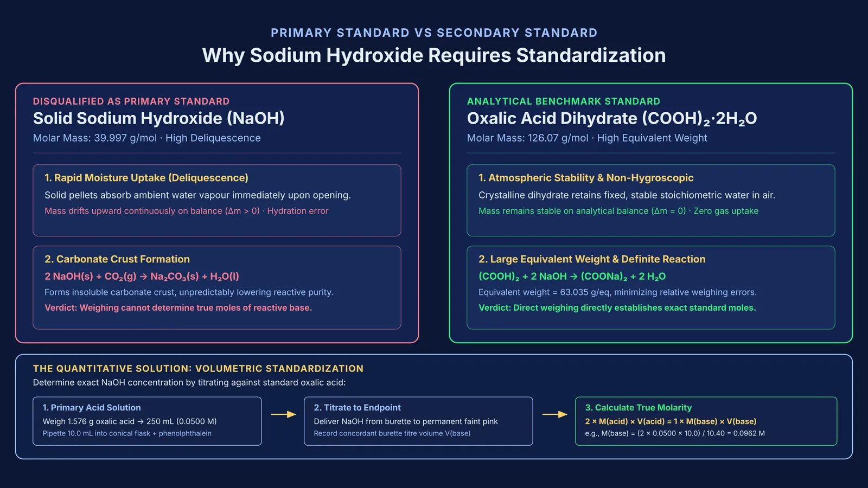Select '1. Atmospheric Stability & Non-Hygroscopic' heading

click(586, 178)
